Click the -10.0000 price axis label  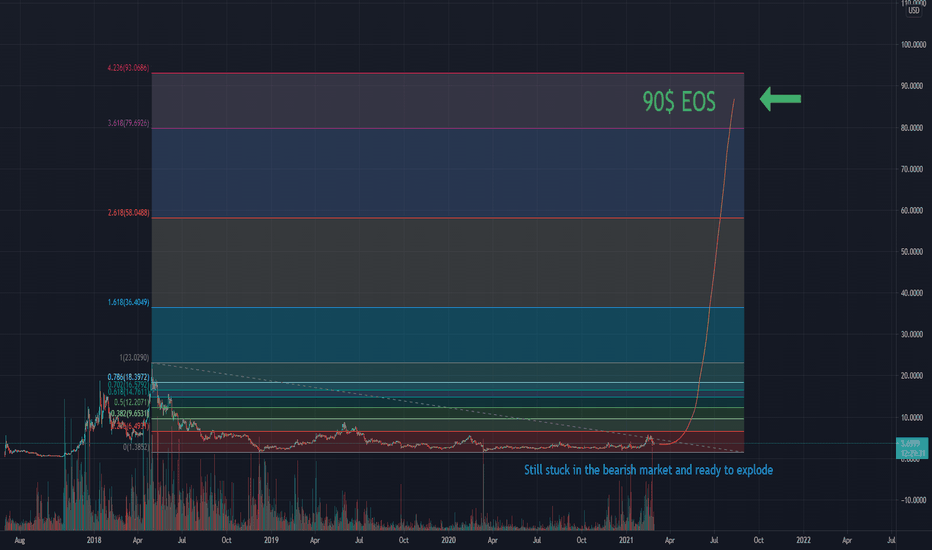(x=913, y=500)
